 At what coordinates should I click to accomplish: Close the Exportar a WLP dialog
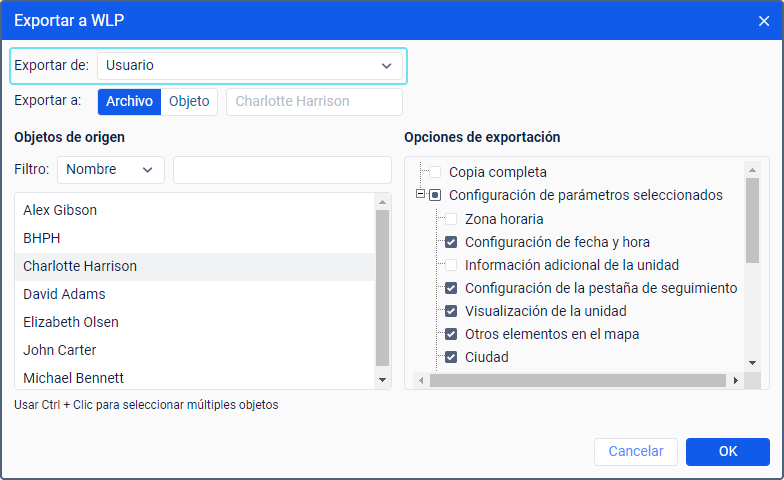(x=764, y=21)
